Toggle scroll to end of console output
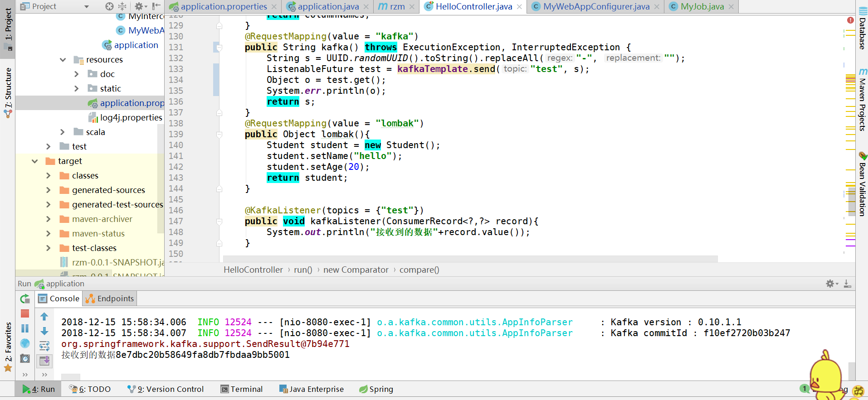This screenshot has height=400, width=868. point(44,361)
